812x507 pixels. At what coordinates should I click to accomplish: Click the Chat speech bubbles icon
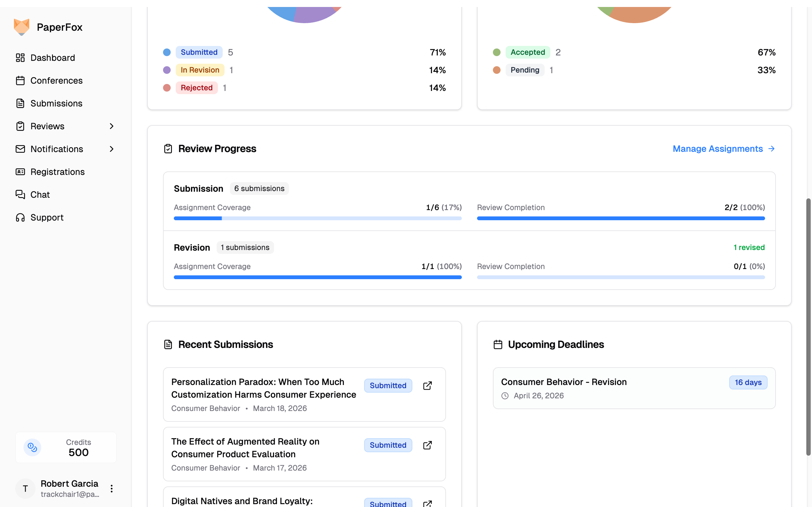[x=20, y=195]
